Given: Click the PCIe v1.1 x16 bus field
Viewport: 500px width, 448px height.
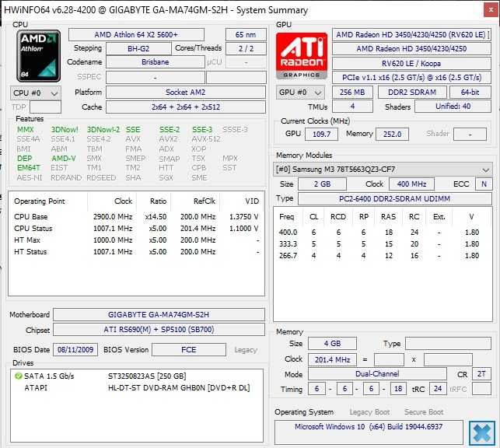Looking at the screenshot, I should click(x=411, y=78).
